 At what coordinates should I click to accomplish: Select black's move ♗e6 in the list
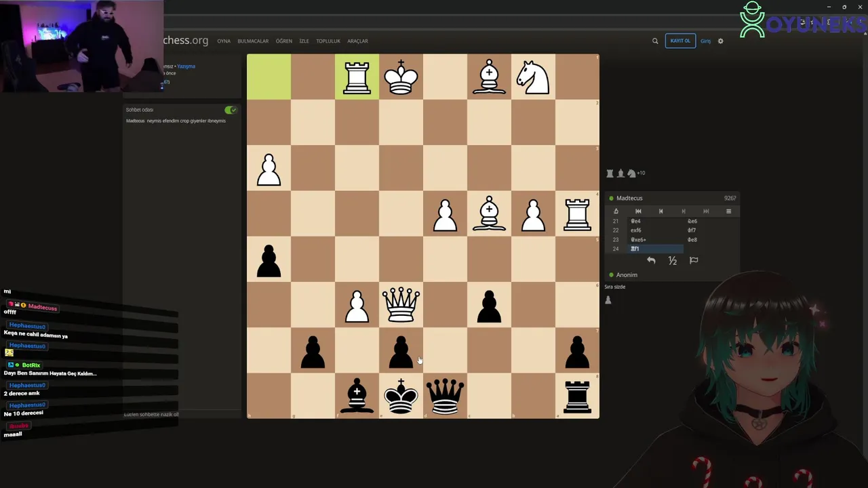coord(692,221)
